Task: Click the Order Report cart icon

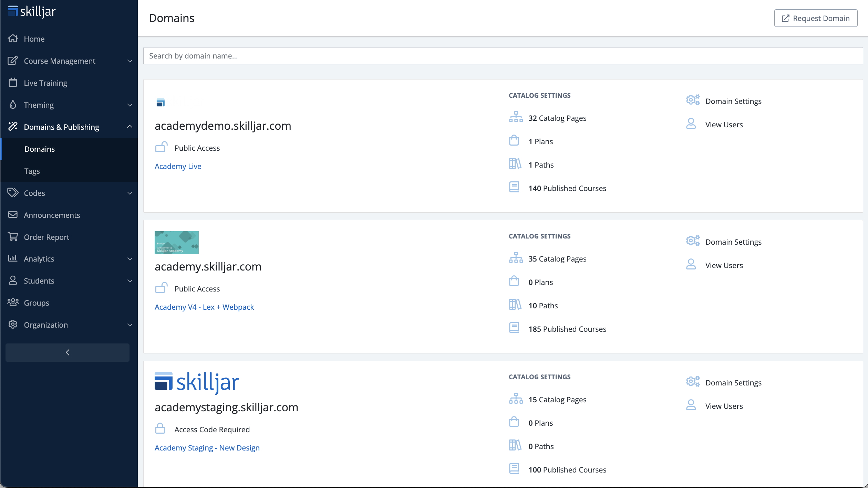Action: click(x=13, y=237)
